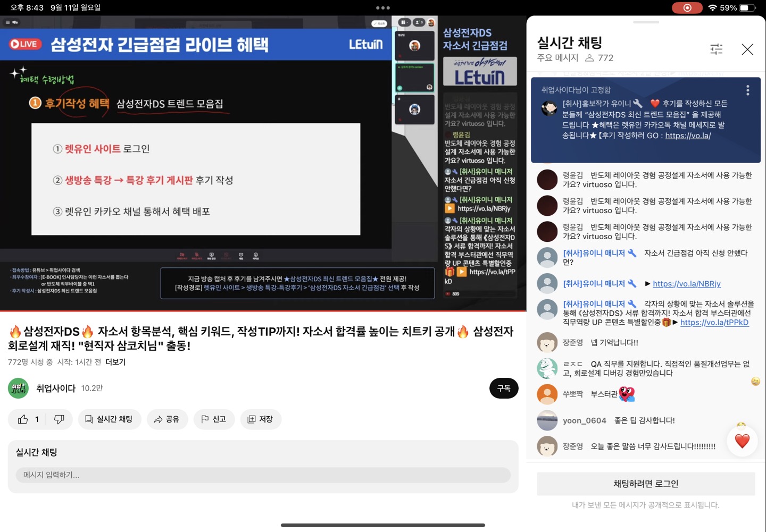Open https://vo.la/tPPkD chat link
766x532 pixels.
pyautogui.click(x=714, y=322)
